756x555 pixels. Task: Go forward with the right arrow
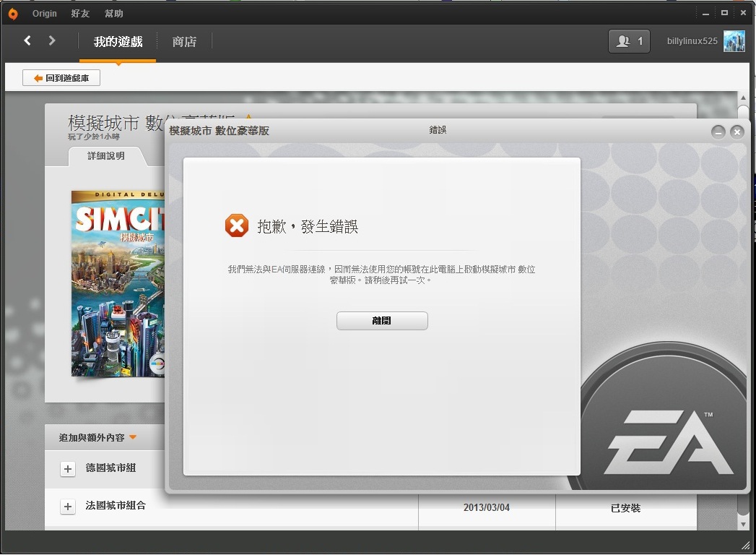pos(52,40)
